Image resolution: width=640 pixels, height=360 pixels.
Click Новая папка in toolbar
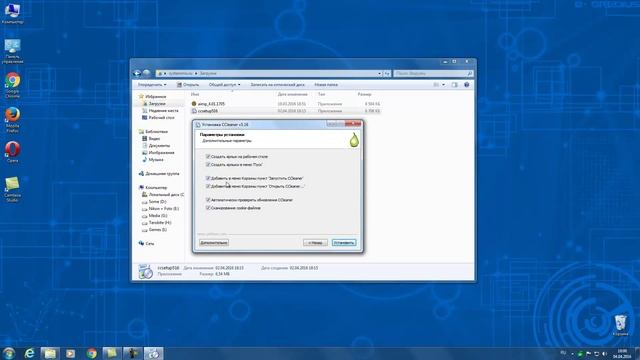click(x=326, y=84)
